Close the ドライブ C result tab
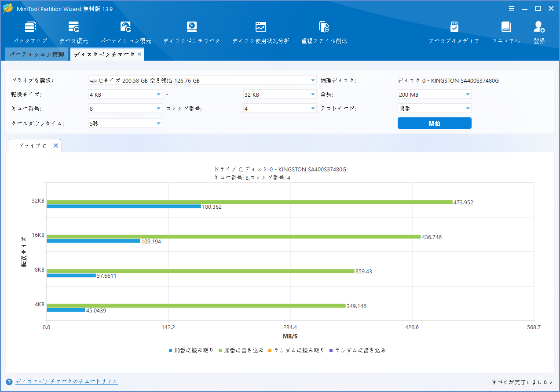 56,145
